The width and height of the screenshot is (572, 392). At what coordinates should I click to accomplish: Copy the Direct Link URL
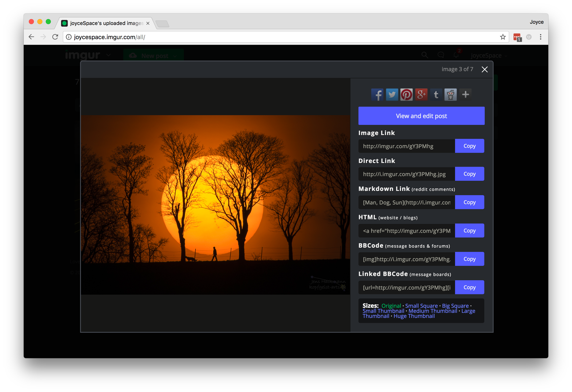[x=469, y=174]
